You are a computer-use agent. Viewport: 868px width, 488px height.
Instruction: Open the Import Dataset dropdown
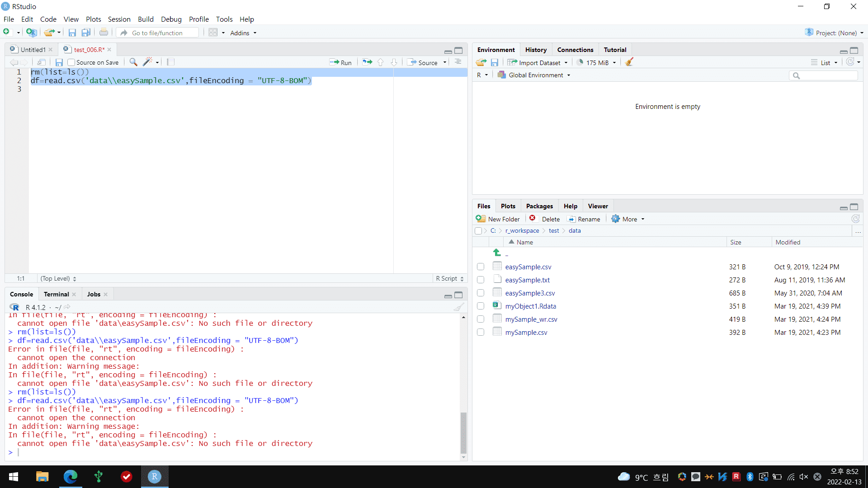pyautogui.click(x=537, y=63)
